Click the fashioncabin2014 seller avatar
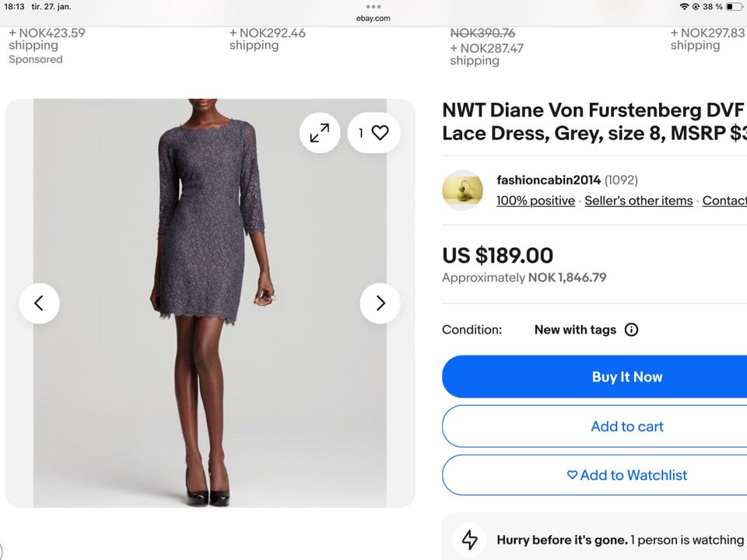Viewport: 747px width, 560px height. tap(462, 190)
